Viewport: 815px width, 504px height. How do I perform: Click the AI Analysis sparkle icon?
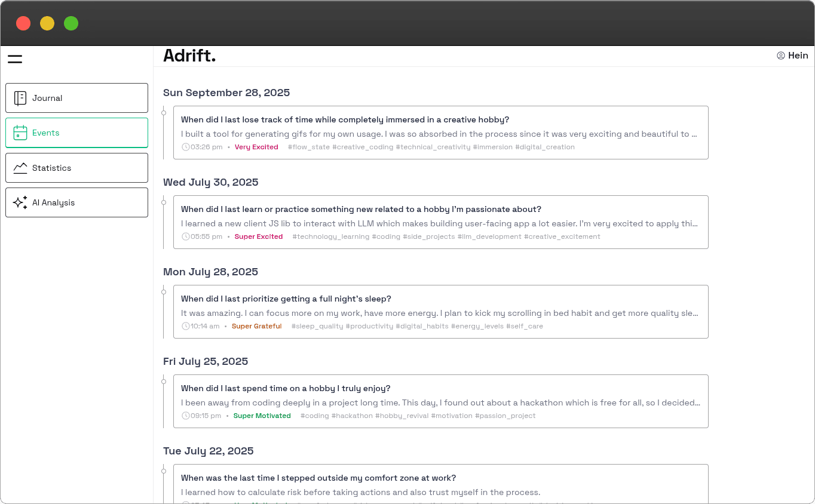[20, 202]
